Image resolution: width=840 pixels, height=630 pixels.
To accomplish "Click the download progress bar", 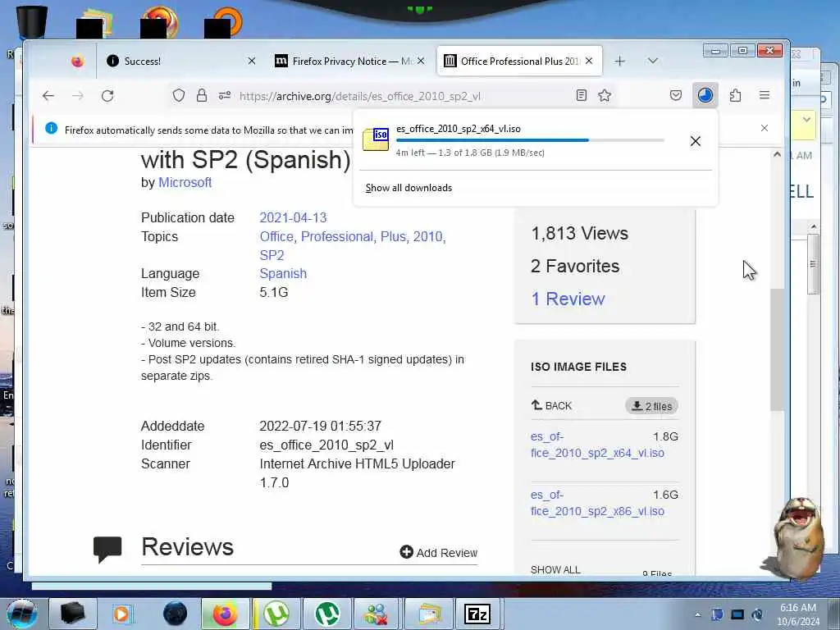I will click(530, 140).
